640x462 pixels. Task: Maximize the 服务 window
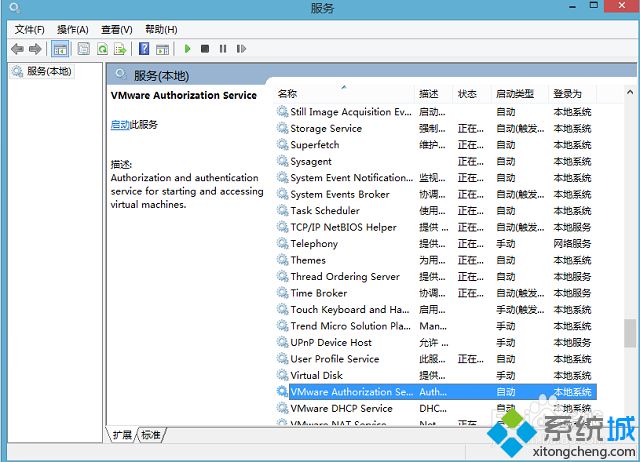[594, 5]
